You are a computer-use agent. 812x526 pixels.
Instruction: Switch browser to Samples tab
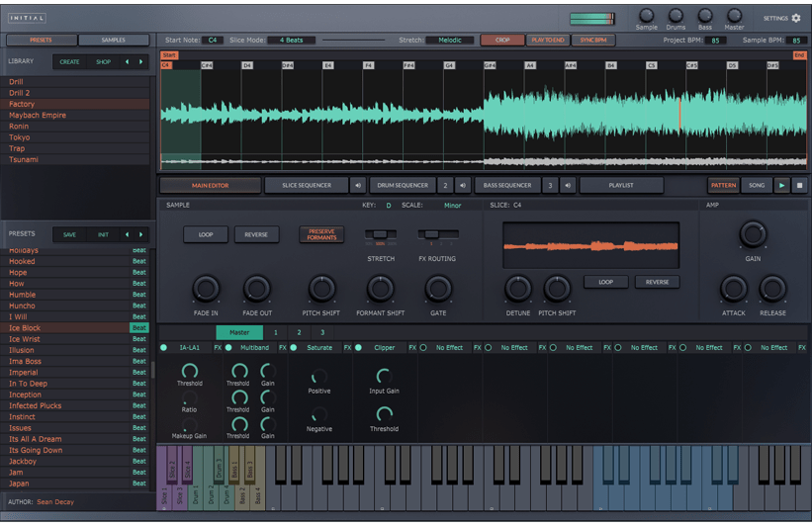pyautogui.click(x=114, y=40)
